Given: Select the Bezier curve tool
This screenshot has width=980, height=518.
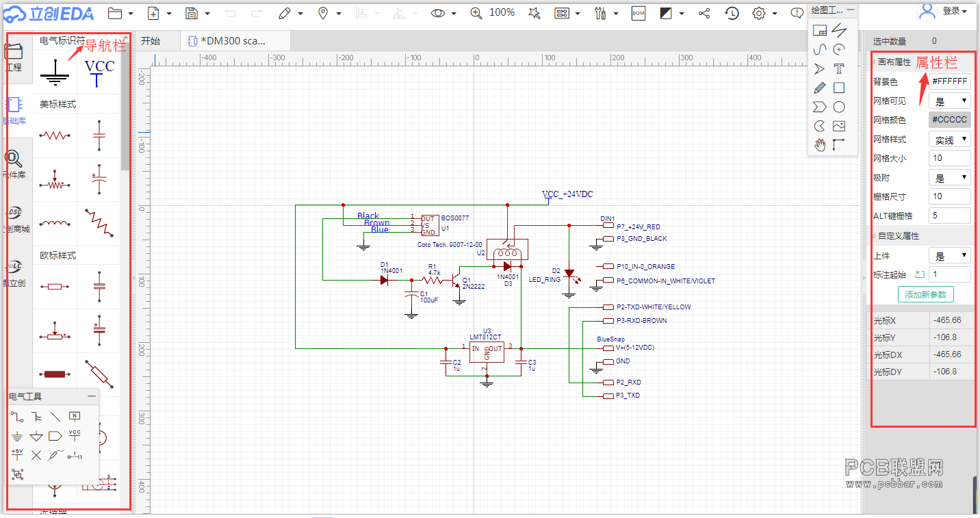Looking at the screenshot, I should [x=820, y=49].
